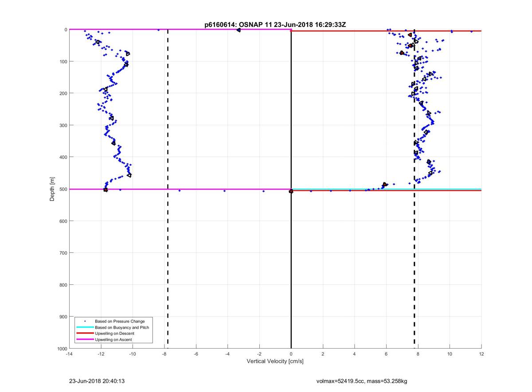This screenshot has height=392, width=532.
Task: Click the '900' depth tick label
Action: (63, 317)
